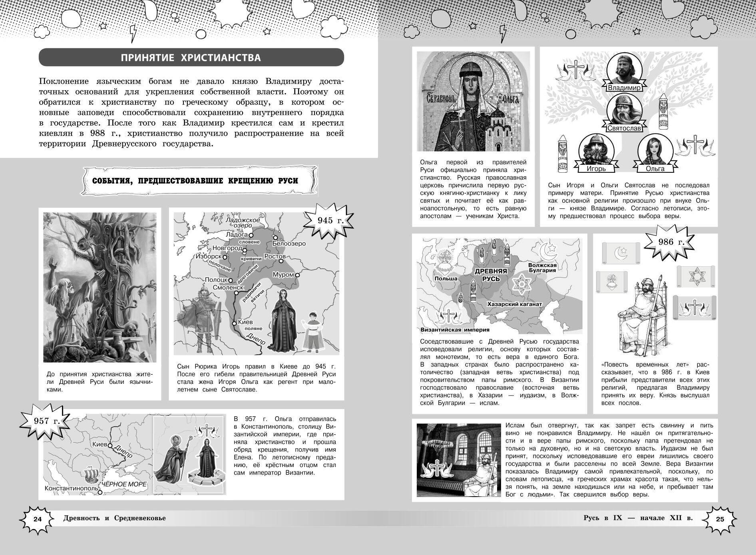Screen dimensions: 756x555
Task: Click the ПРИНЯТИЕ ХРИСТИАНСТВА heading banner
Action: point(191,58)
